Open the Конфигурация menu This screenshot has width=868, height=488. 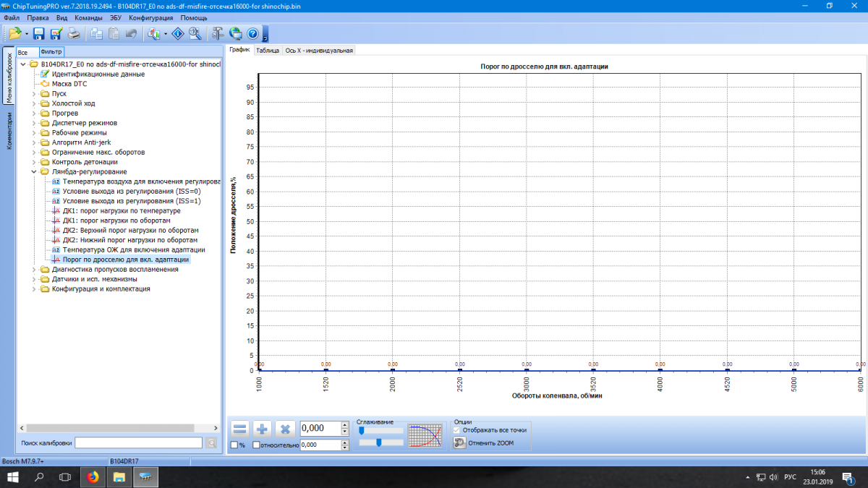[152, 17]
